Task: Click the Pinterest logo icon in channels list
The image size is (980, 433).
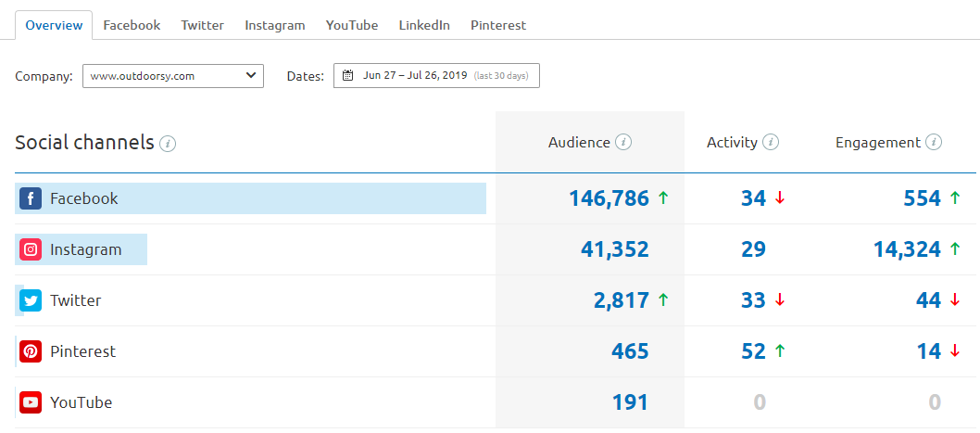Action: (31, 351)
